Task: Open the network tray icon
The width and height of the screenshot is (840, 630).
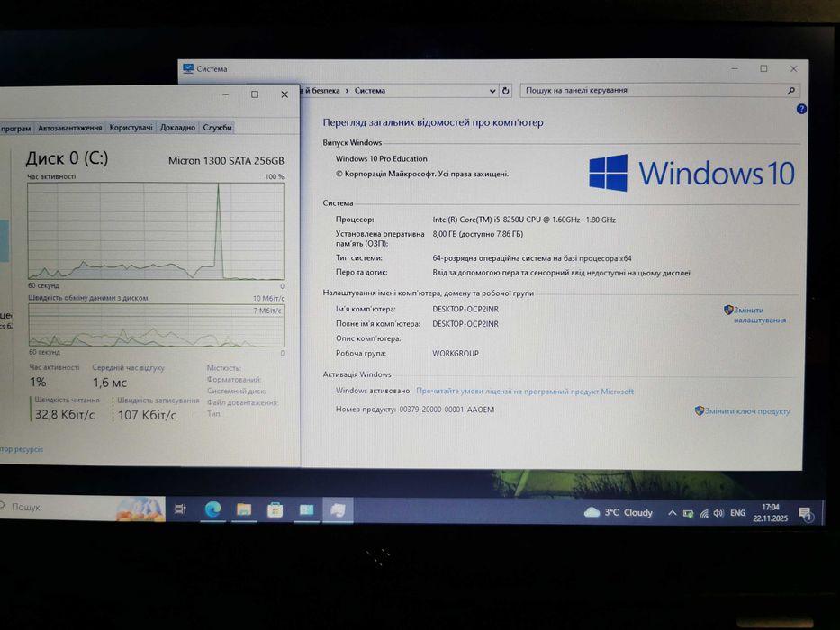Action: point(704,514)
